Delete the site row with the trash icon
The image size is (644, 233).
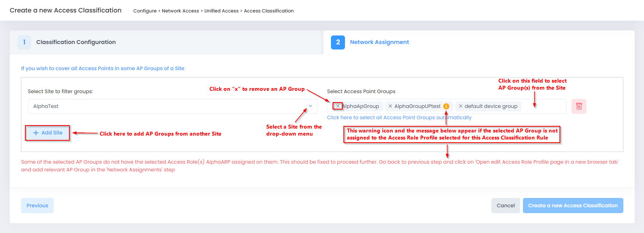579,106
